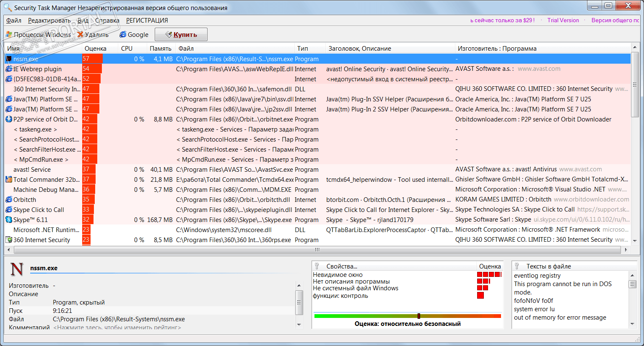Sort by the Имя column header
The image size is (644, 346).
(x=43, y=49)
